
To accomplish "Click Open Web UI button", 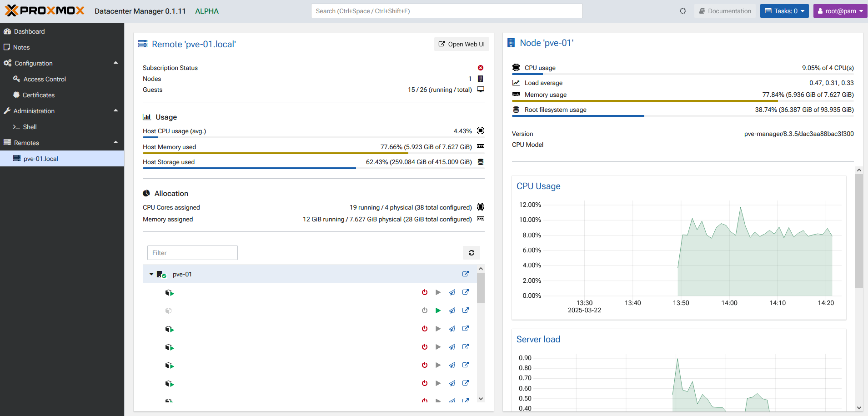I will click(x=462, y=44).
